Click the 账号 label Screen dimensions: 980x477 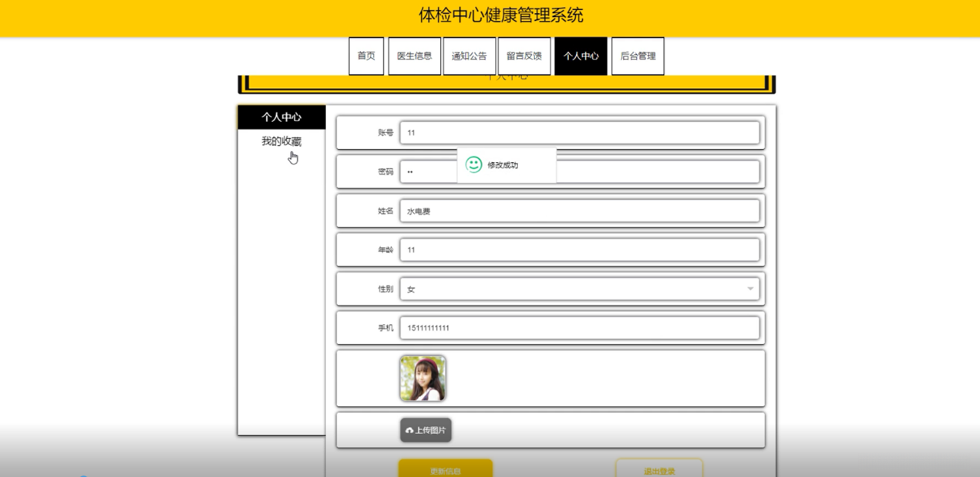pos(386,133)
